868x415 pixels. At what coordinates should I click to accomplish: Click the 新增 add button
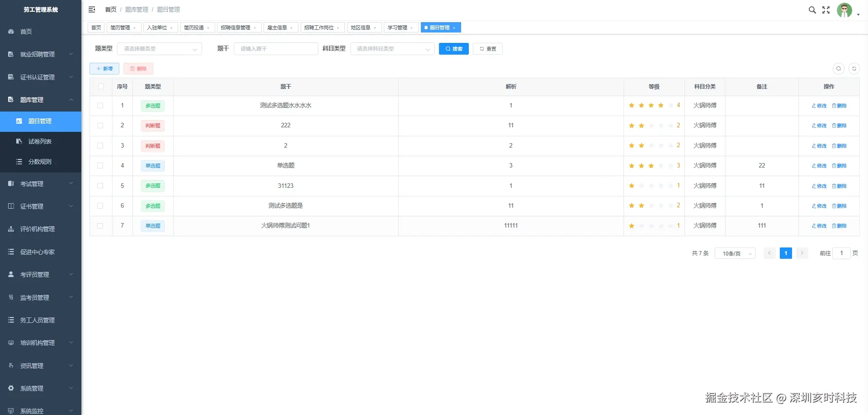coord(104,69)
